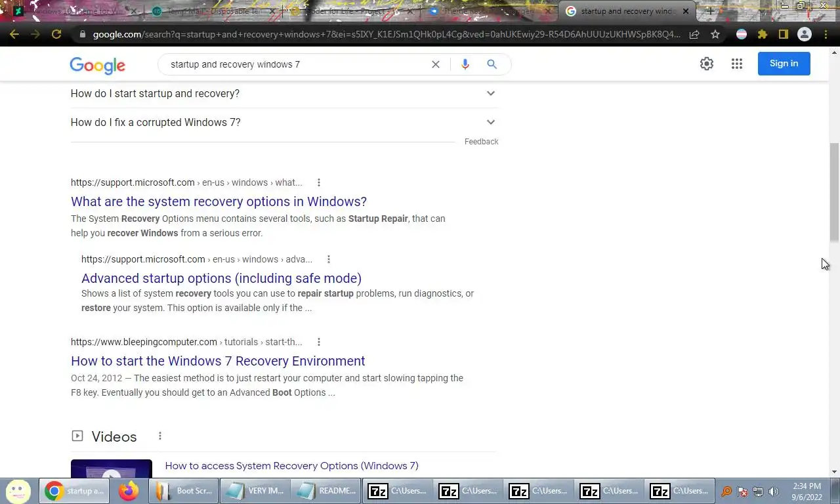The height and width of the screenshot is (504, 840).
Task: Open Google quick settings gear
Action: point(707,64)
